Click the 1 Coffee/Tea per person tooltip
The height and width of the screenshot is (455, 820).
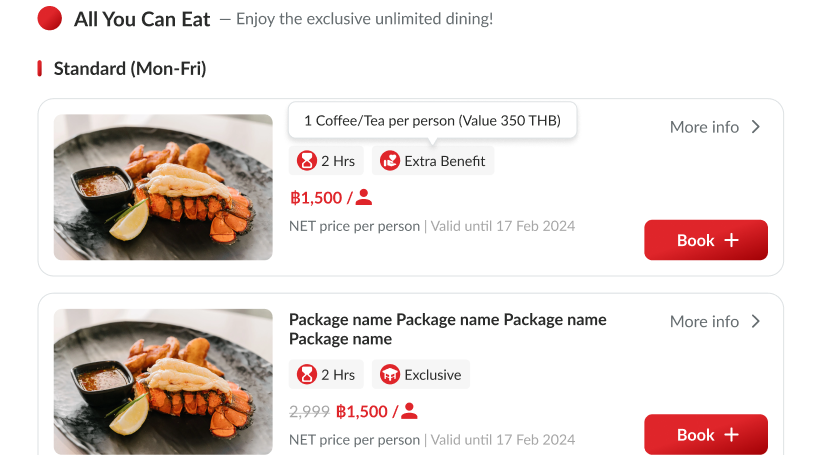pyautogui.click(x=432, y=121)
